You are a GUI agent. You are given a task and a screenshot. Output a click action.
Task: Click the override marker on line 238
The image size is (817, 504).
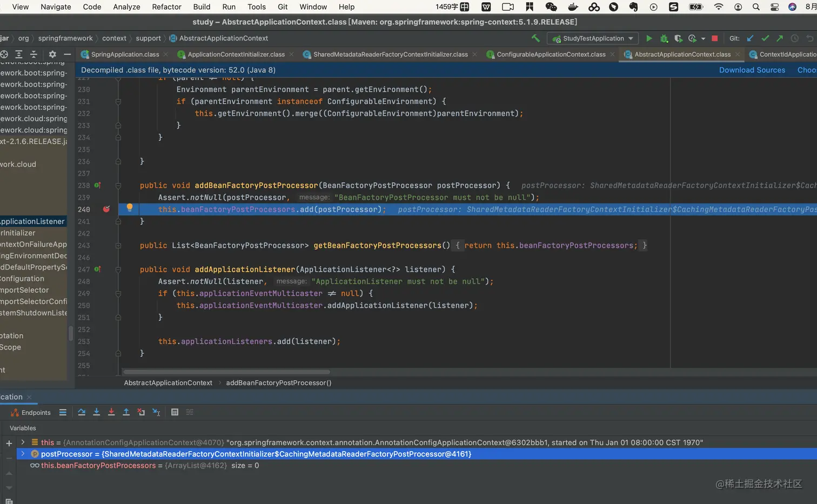point(97,185)
